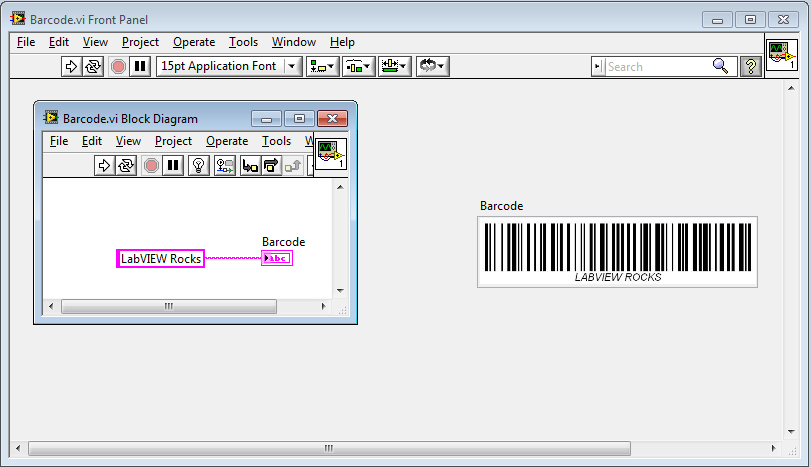The image size is (811, 467).
Task: Select the LabVIEW Rocks string constant
Action: pos(160,259)
